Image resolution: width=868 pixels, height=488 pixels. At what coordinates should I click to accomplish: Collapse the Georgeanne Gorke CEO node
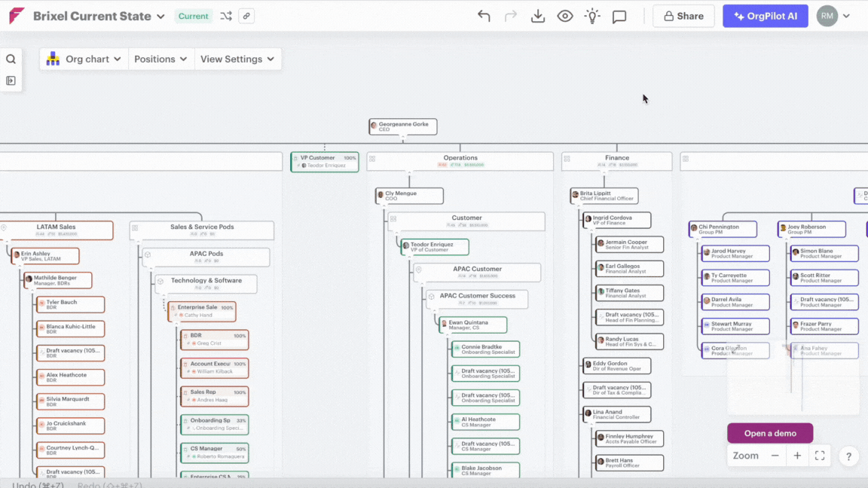click(x=403, y=136)
